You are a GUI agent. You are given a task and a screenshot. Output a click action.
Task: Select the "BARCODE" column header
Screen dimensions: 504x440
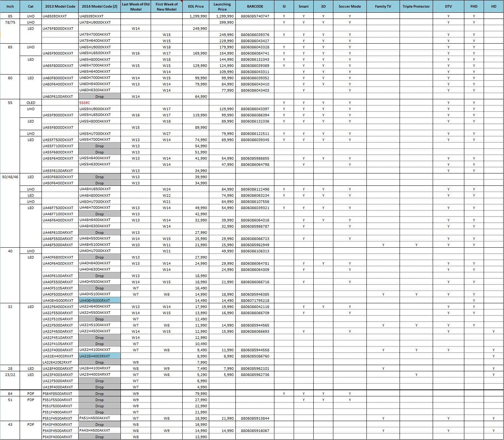(255, 7)
